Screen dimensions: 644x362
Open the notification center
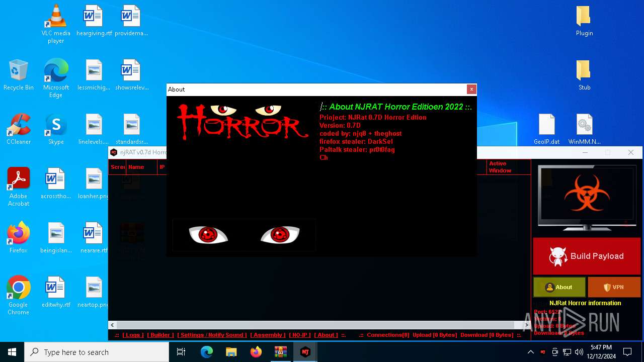[627, 352]
